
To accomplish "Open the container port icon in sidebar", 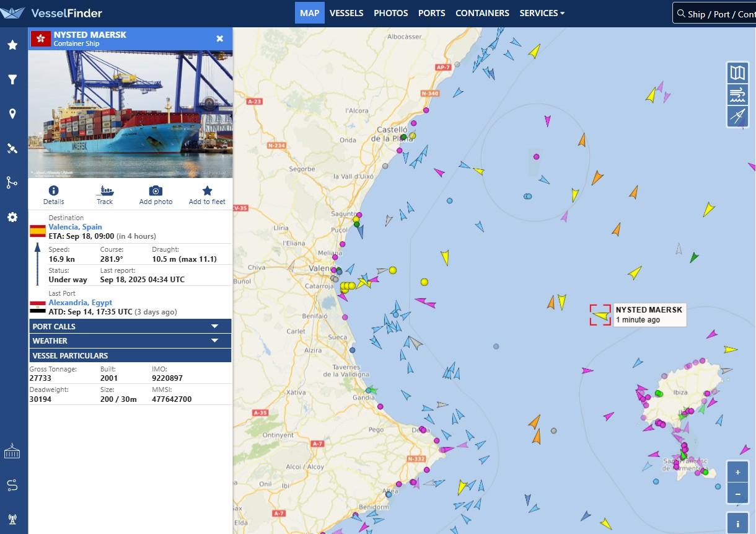I will point(12,451).
